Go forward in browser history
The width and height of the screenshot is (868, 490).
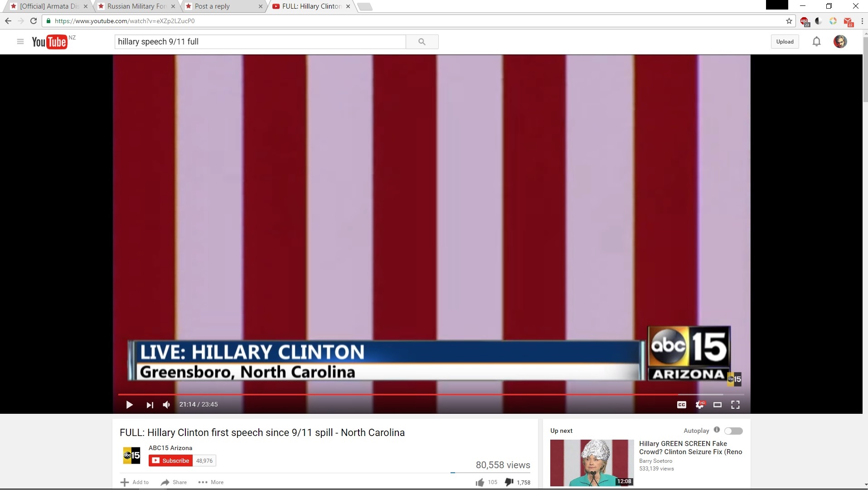pos(21,21)
